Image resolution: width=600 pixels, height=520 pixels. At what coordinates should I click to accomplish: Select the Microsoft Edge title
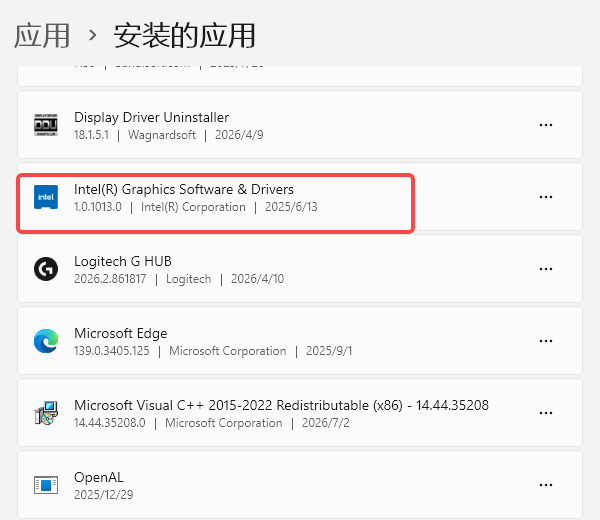[x=121, y=333]
